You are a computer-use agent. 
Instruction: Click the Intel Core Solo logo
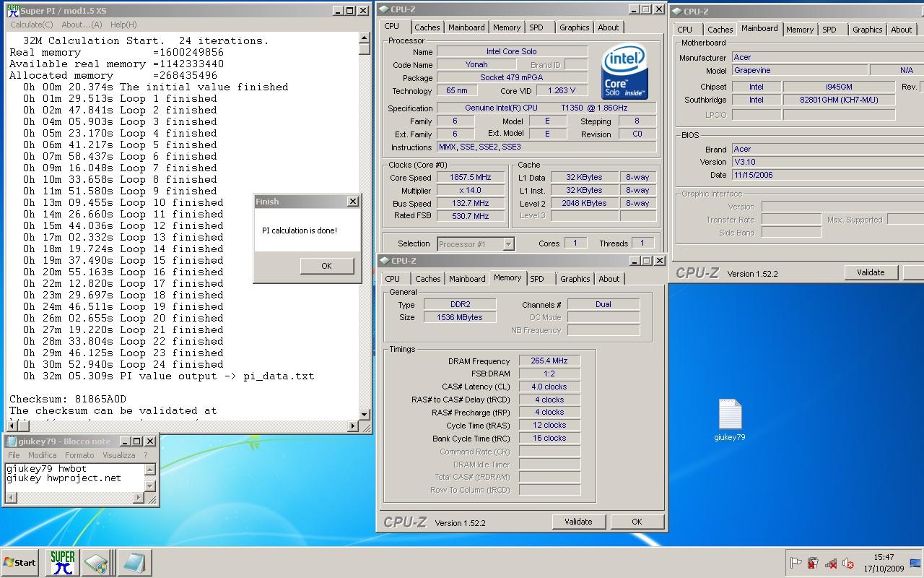pos(624,72)
